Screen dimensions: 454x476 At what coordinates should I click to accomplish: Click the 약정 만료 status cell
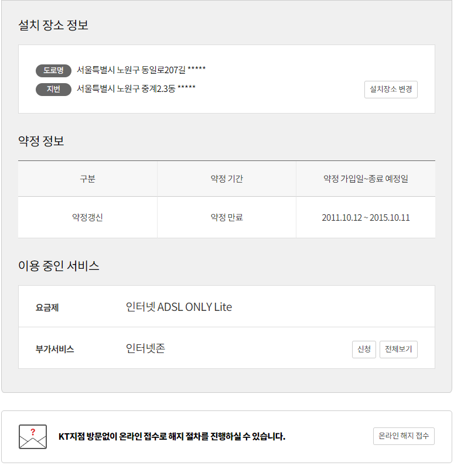point(227,217)
